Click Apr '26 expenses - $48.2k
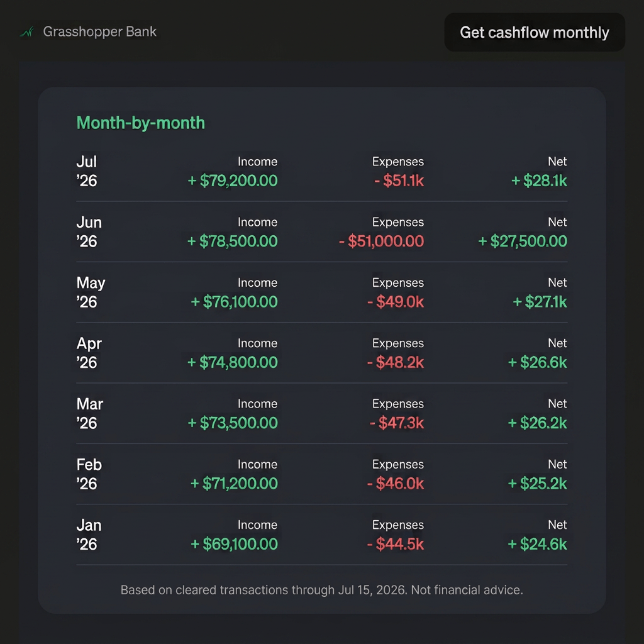The height and width of the screenshot is (644, 644). click(x=396, y=362)
